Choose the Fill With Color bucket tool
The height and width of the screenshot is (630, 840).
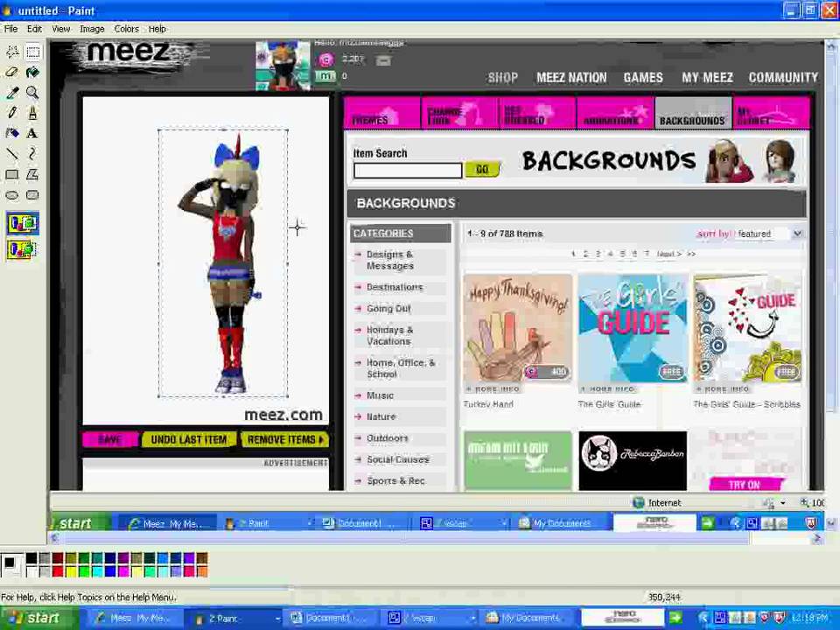coord(32,73)
